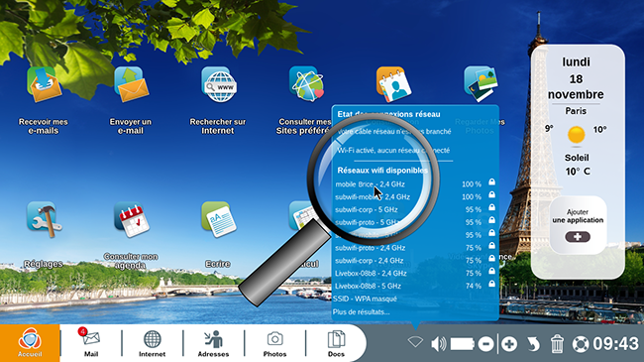Choose SSID - WPA masqué entry
Image resolution: width=644 pixels, height=362 pixels.
tap(366, 300)
